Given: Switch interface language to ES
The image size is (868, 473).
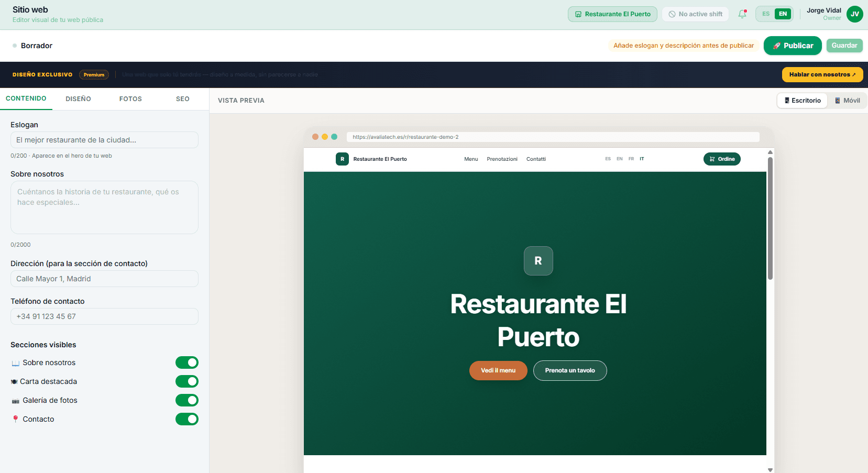Looking at the screenshot, I should pyautogui.click(x=766, y=14).
